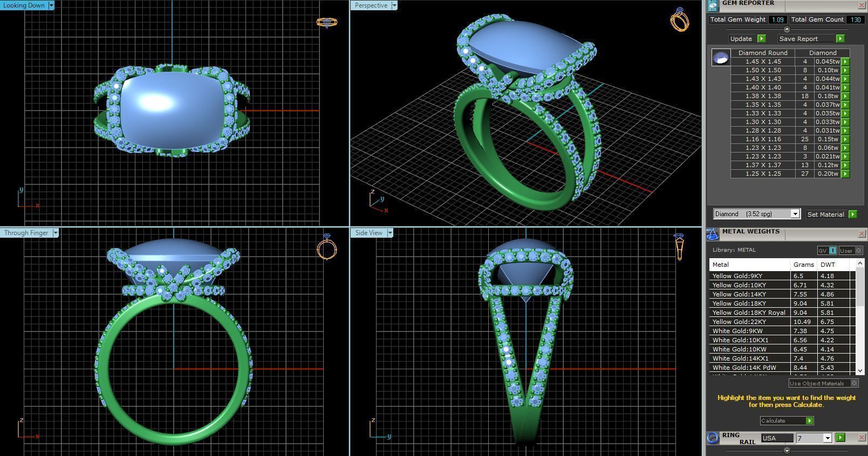Viewport: 868px width, 456px height.
Task: Click the Metal Weights scale icon
Action: pyautogui.click(x=713, y=234)
